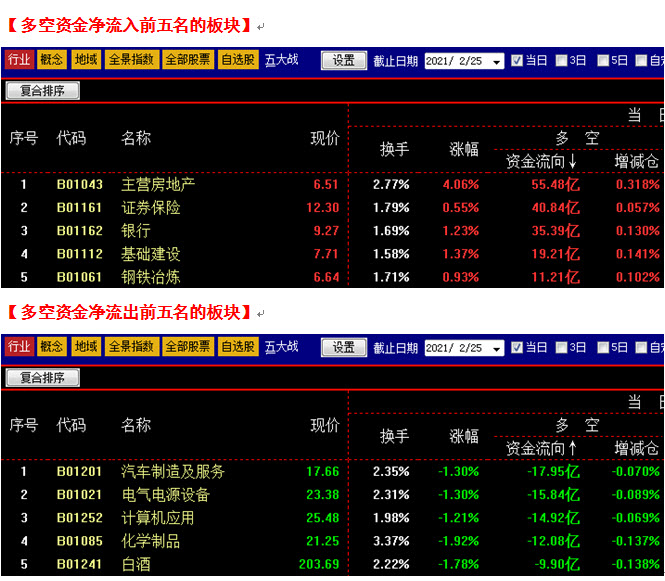This screenshot has height=581, width=665.
Task: Select the 行业 tab in top panel
Action: [19, 59]
